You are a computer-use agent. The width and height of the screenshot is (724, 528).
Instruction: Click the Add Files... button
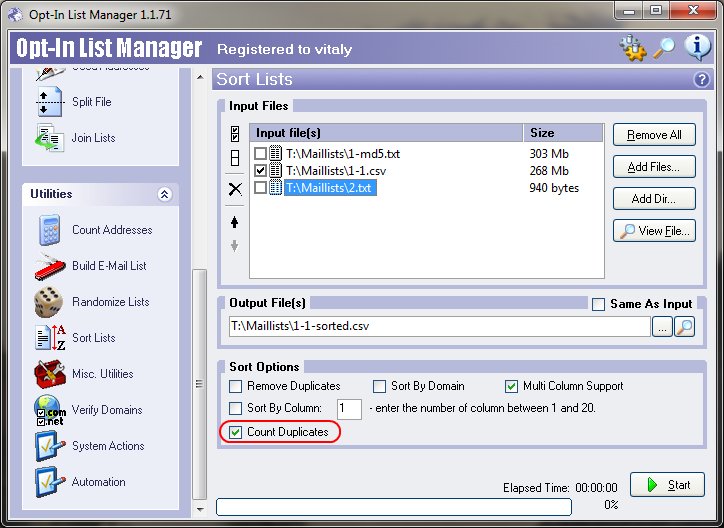[x=654, y=167]
